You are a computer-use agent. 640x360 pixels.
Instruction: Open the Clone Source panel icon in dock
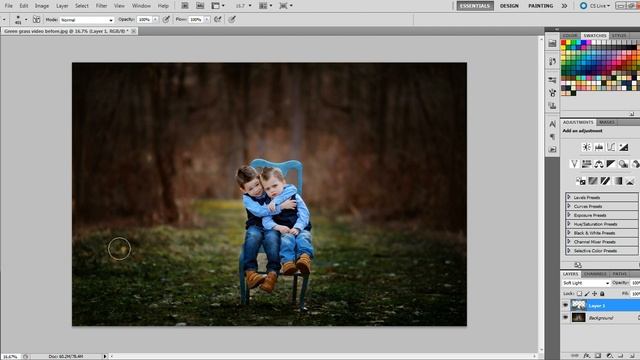[x=552, y=105]
